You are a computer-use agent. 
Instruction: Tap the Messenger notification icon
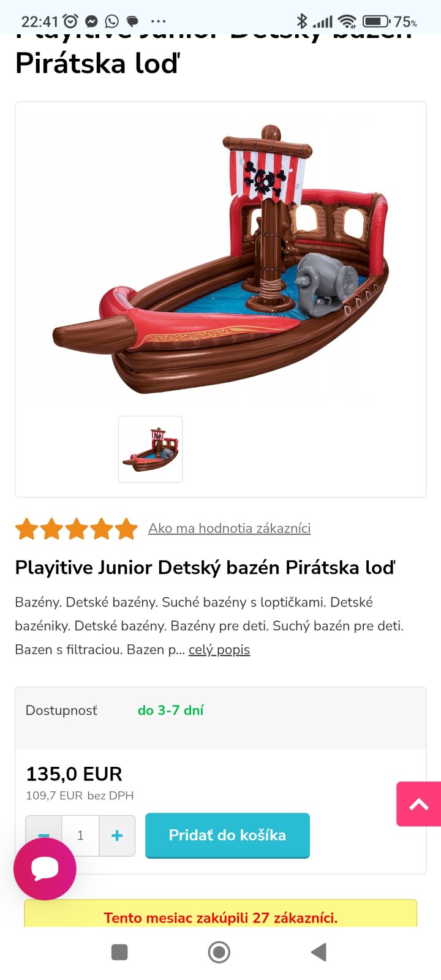coord(91,21)
